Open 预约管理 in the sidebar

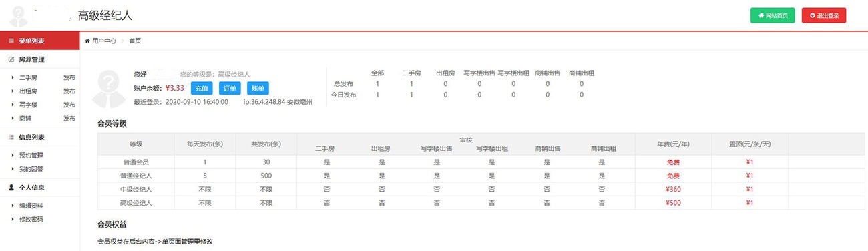(x=31, y=156)
